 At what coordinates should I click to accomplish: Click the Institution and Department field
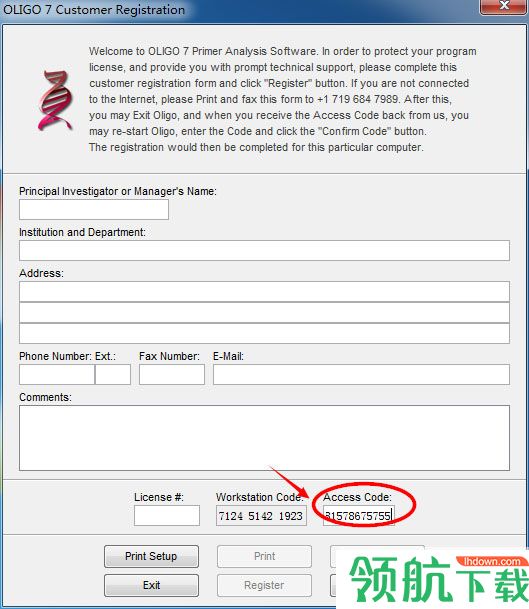click(264, 251)
